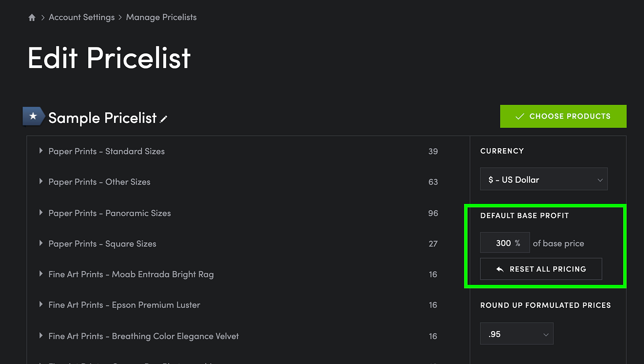Go to Manage Pricelists breadcrumb

pyautogui.click(x=161, y=17)
